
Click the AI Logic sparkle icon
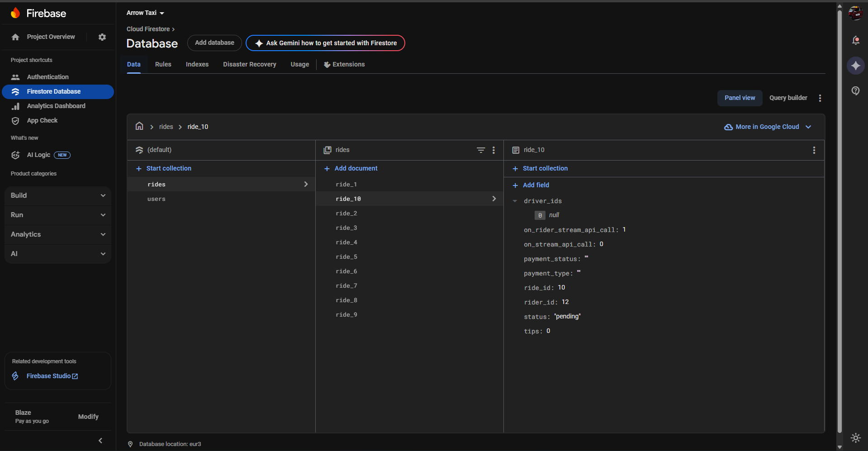pos(15,155)
